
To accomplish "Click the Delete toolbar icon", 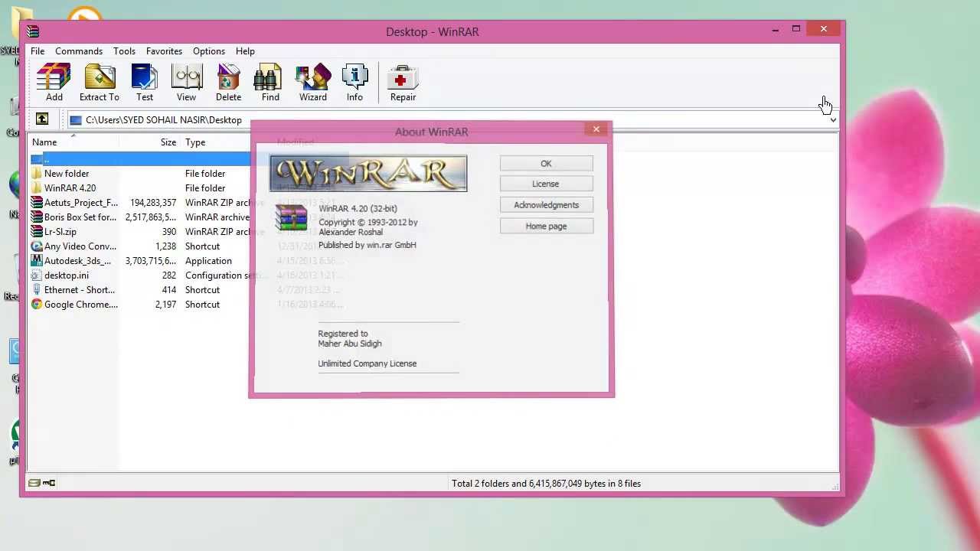I will tap(228, 83).
